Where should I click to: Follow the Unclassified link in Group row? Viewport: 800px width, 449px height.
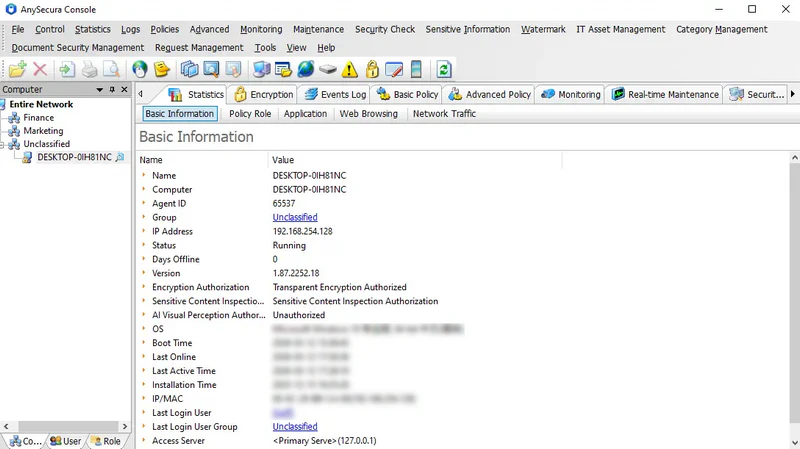point(295,217)
